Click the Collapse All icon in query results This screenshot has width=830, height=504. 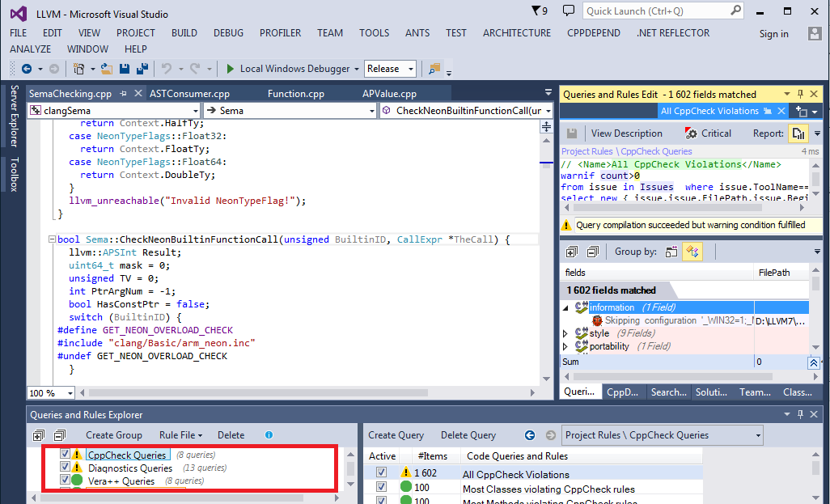[593, 252]
